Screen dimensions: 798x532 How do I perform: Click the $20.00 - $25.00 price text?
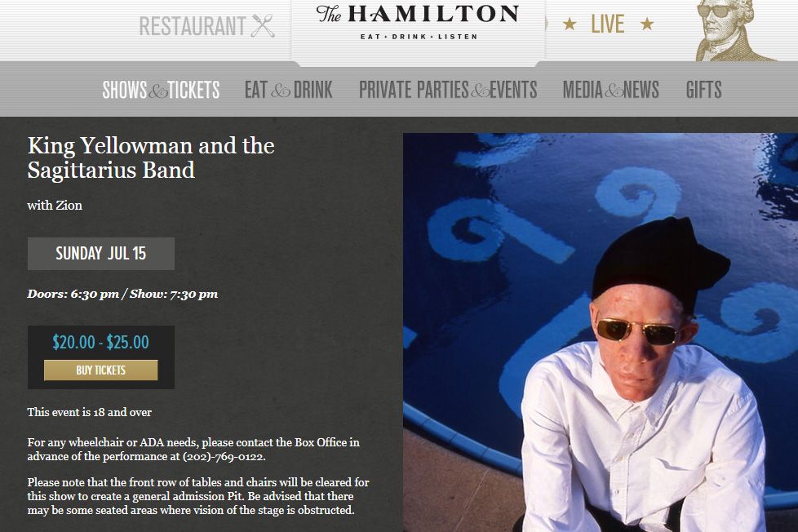[100, 342]
